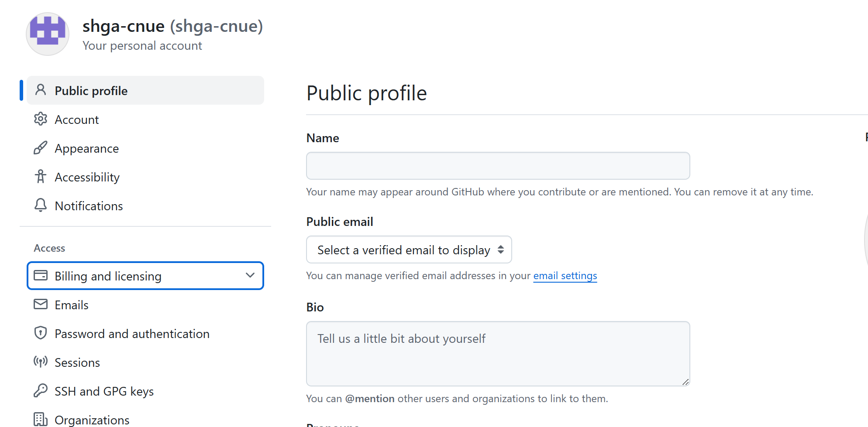Follow the email settings link
Image resolution: width=868 pixels, height=427 pixels.
pyautogui.click(x=565, y=276)
